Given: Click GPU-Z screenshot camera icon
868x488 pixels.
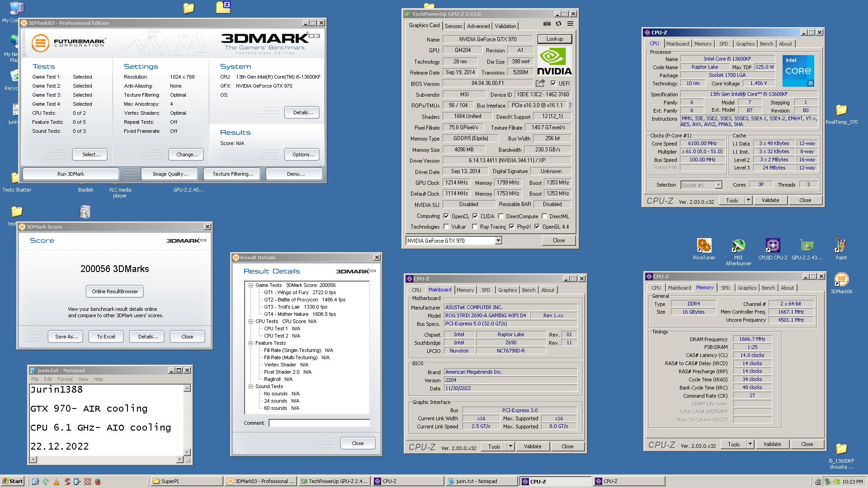Looking at the screenshot, I should [547, 24].
